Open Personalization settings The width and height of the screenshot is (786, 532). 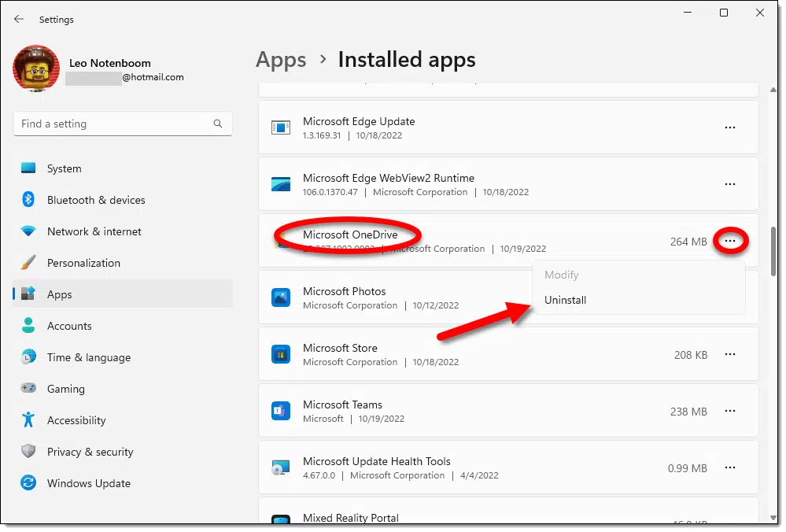coord(123,264)
